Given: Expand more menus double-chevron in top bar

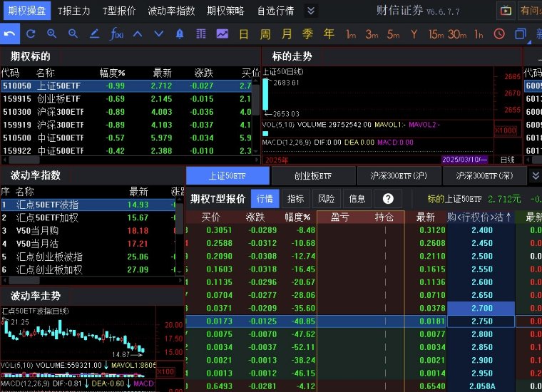Looking at the screenshot, I should click(x=311, y=11).
